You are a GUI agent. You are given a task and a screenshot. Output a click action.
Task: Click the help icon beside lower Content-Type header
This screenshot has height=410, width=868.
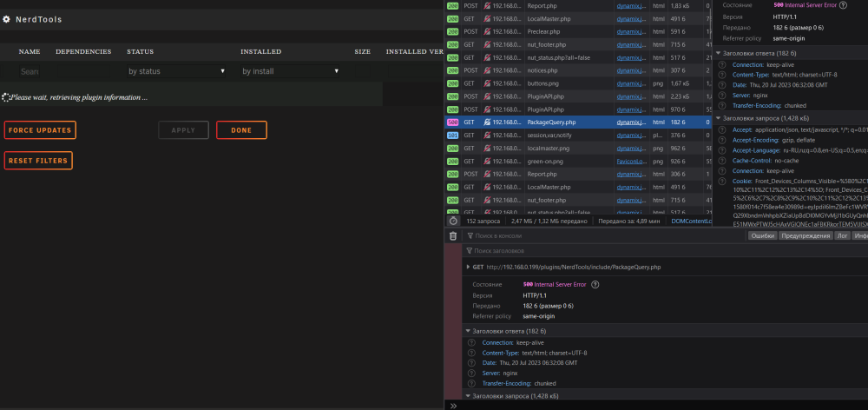coord(471,353)
